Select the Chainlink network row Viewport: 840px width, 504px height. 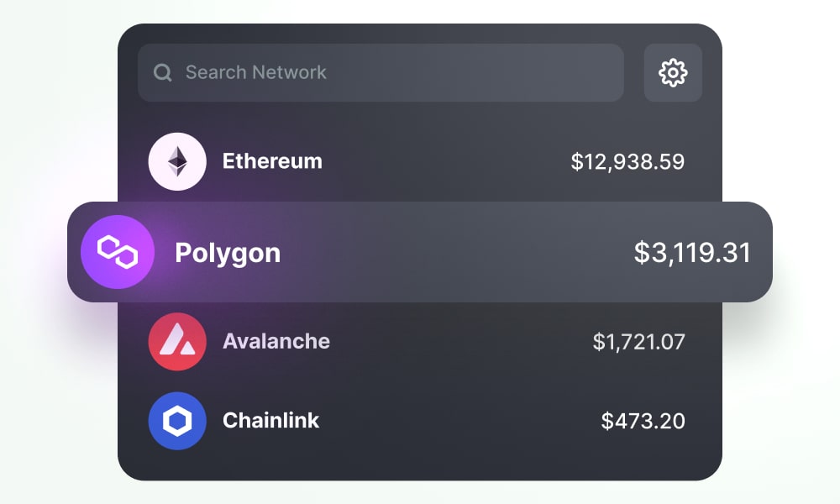pos(420,421)
